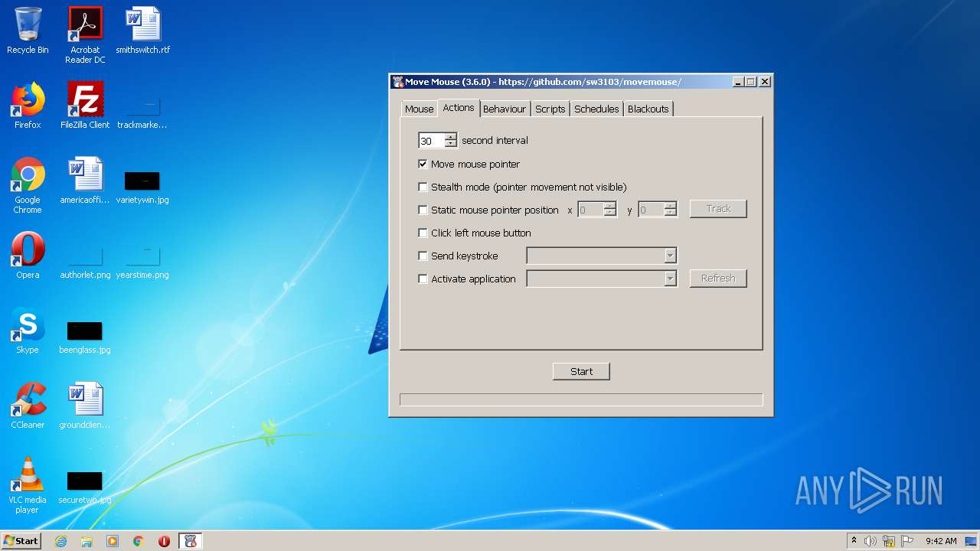Switch to the Mouse tab
Image resolution: width=980 pixels, height=551 pixels.
click(420, 109)
